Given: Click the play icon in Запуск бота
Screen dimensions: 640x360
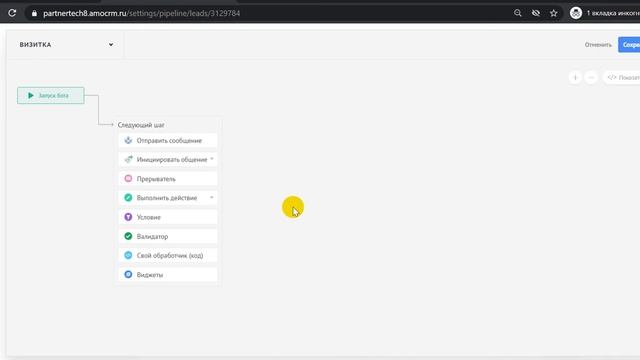Looking at the screenshot, I should click(x=31, y=96).
